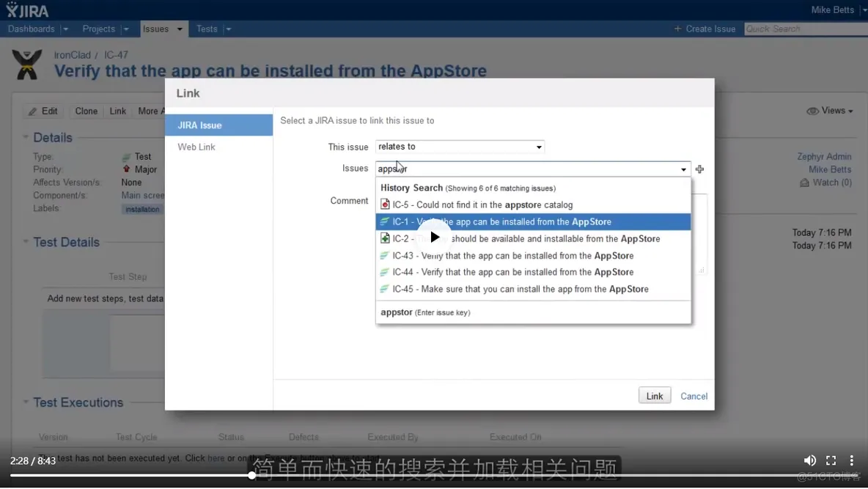This screenshot has width=868, height=489.
Task: Collapse the Details section
Action: [26, 137]
